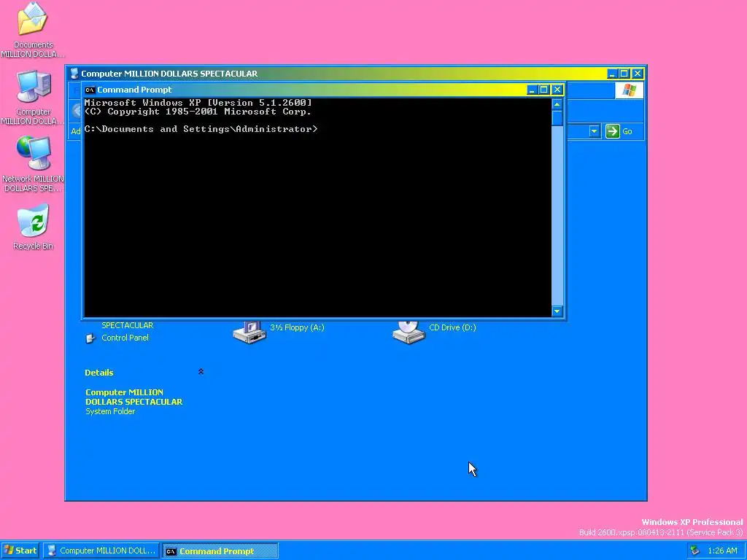Click the Command Prompt scroll up arrow
Image resolution: width=747 pixels, height=560 pixels.
[x=557, y=104]
